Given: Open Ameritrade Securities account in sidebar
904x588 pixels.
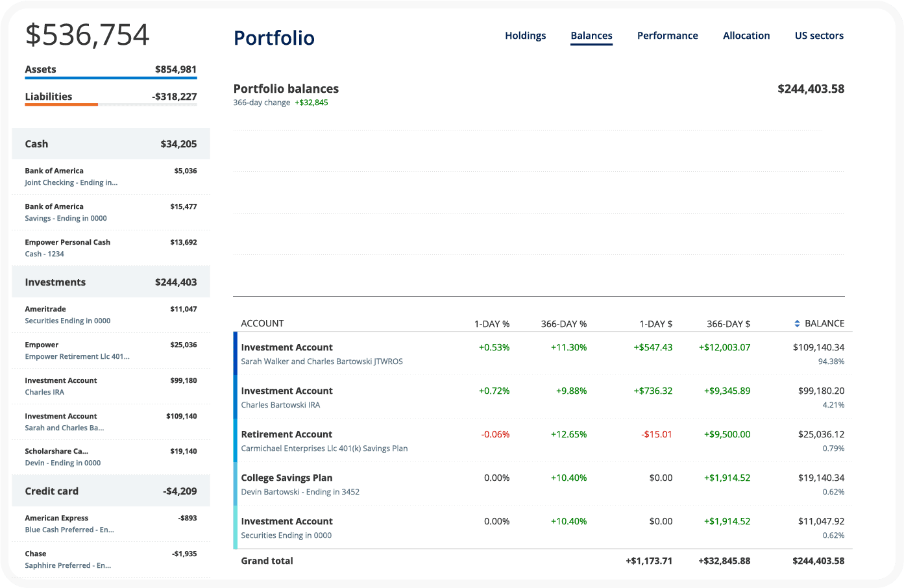Looking at the screenshot, I should pyautogui.click(x=111, y=315).
